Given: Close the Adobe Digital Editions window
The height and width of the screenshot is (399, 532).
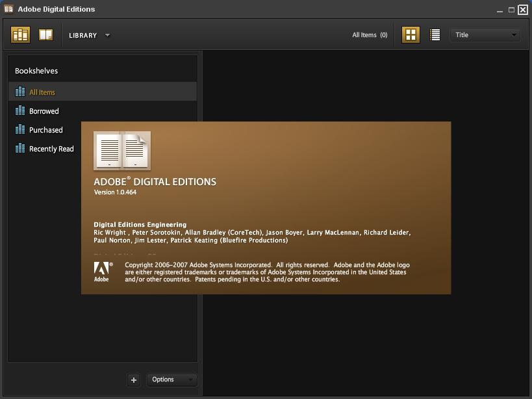Looking at the screenshot, I should 523,10.
